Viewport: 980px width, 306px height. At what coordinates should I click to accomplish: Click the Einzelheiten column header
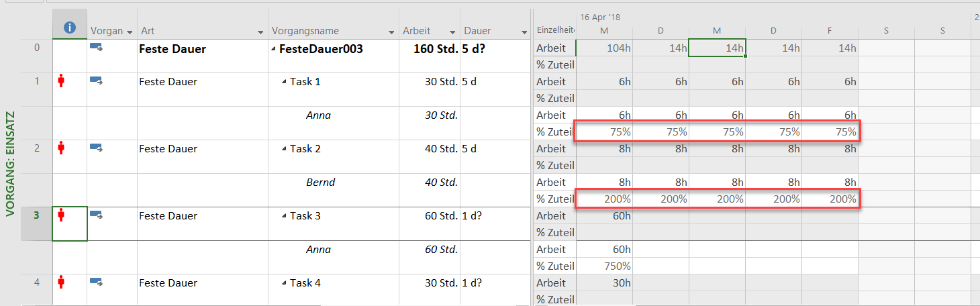click(554, 31)
